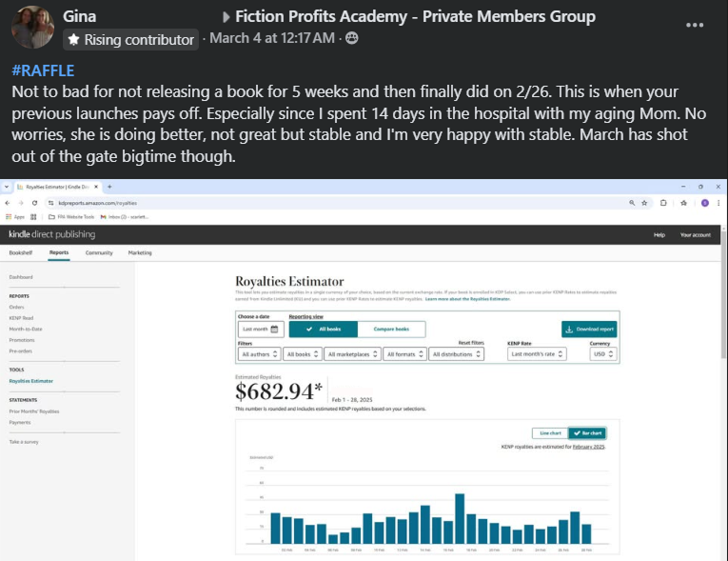Switch chart to Line chart
Image resolution: width=728 pixels, height=561 pixels.
tap(548, 432)
